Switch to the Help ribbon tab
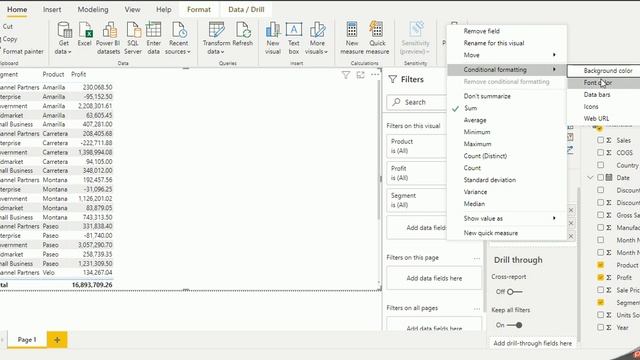The width and height of the screenshot is (640, 360). [x=164, y=9]
